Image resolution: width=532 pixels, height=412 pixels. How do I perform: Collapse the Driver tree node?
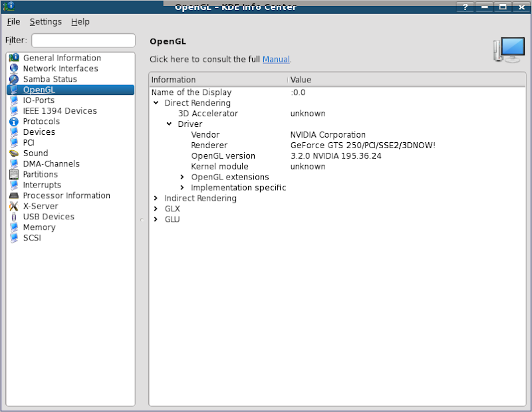[170, 124]
